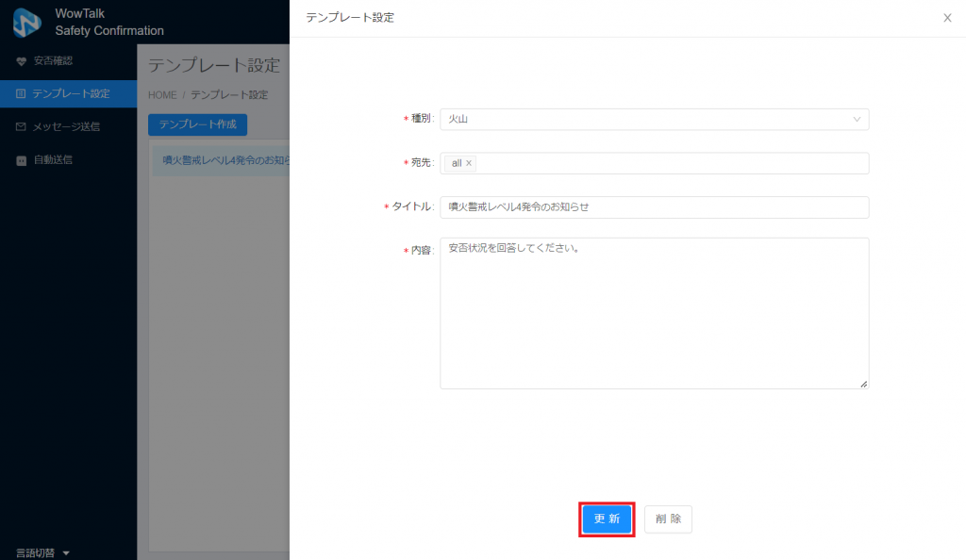Click inside the 内容 text area
The width and height of the screenshot is (966, 560).
click(655, 313)
